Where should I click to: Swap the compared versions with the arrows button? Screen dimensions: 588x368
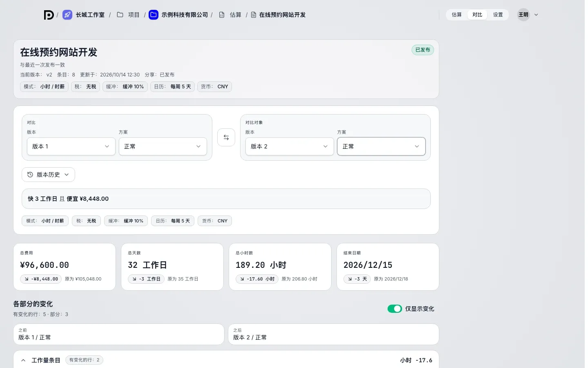[226, 137]
